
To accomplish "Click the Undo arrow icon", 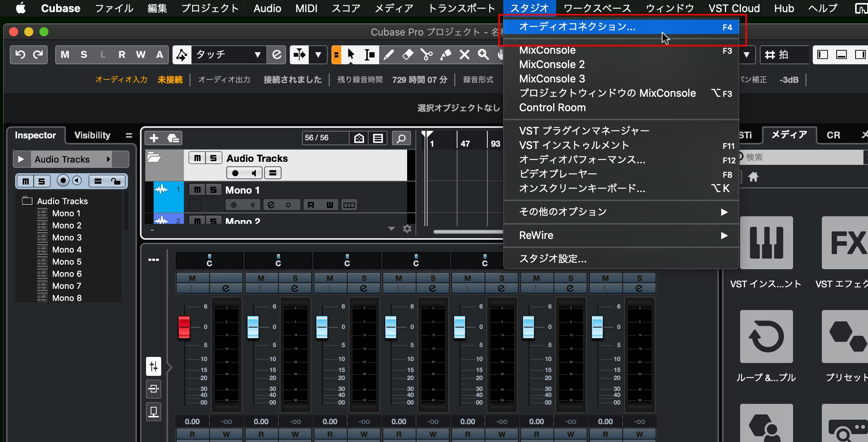I will click(x=20, y=55).
